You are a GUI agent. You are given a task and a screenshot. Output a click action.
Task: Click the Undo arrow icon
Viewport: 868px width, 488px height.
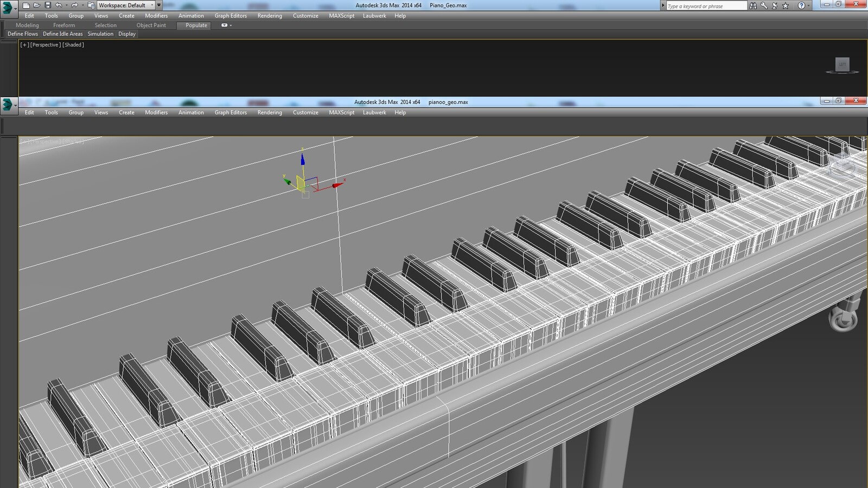pos(59,5)
